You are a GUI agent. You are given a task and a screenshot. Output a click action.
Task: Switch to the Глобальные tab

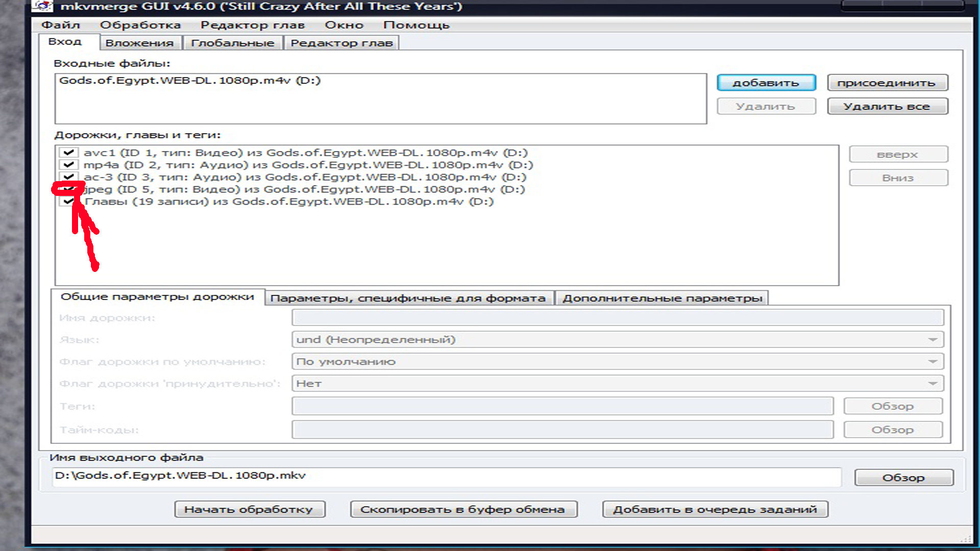tap(232, 43)
